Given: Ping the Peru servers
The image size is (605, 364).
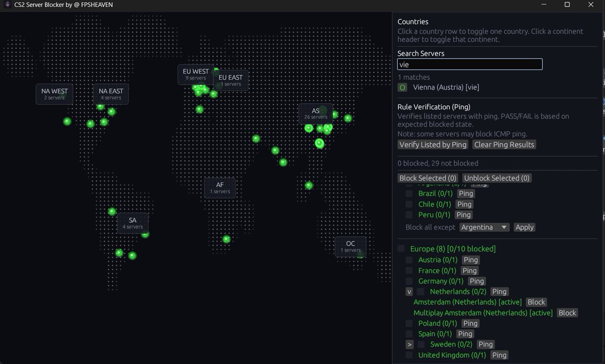Looking at the screenshot, I should point(464,215).
